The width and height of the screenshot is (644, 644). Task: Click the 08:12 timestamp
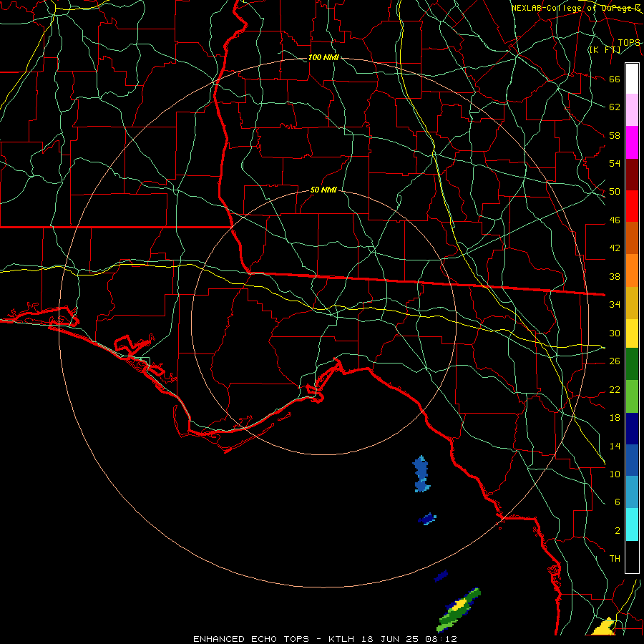click(440, 639)
